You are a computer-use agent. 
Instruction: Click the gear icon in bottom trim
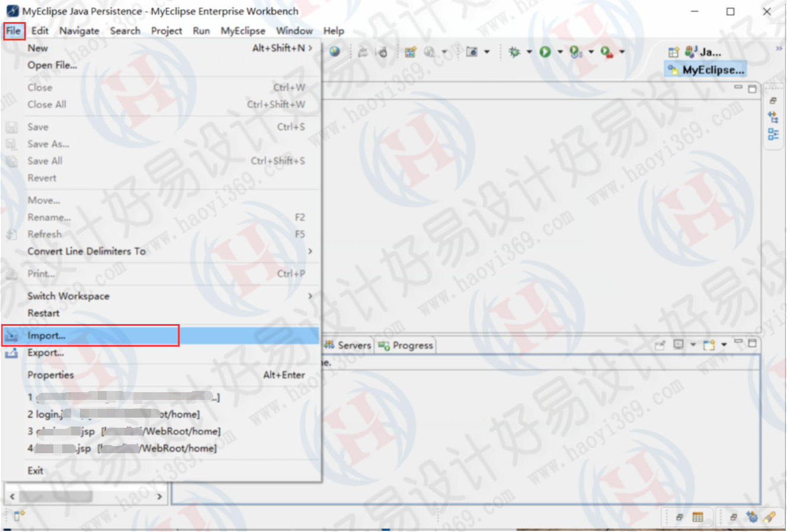752,517
